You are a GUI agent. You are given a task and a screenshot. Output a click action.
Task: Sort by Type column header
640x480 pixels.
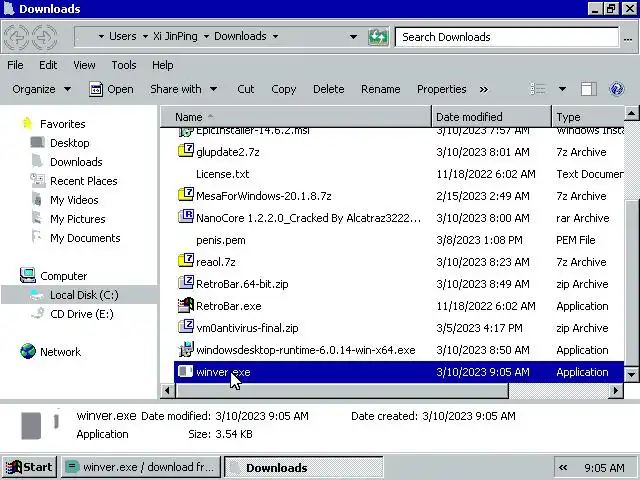tap(588, 117)
